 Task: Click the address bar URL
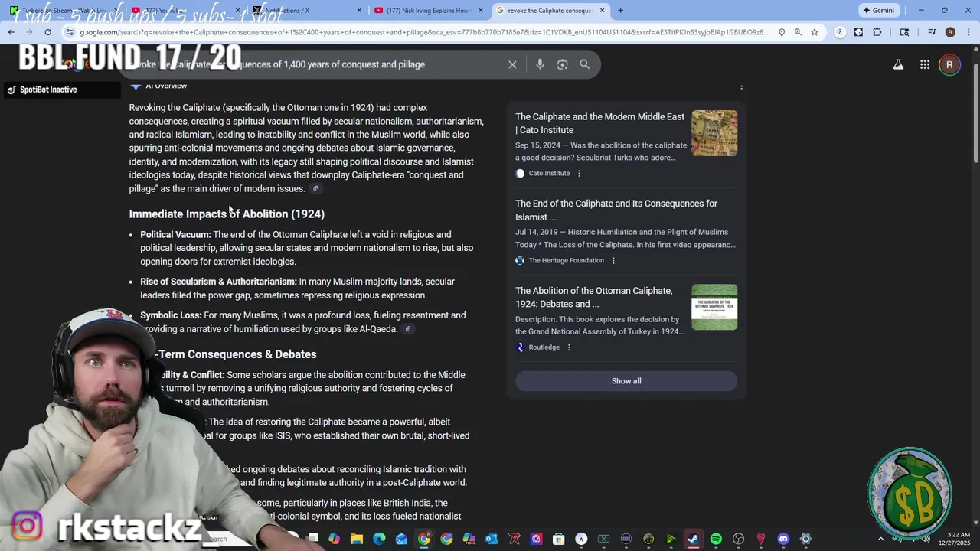pos(423,32)
